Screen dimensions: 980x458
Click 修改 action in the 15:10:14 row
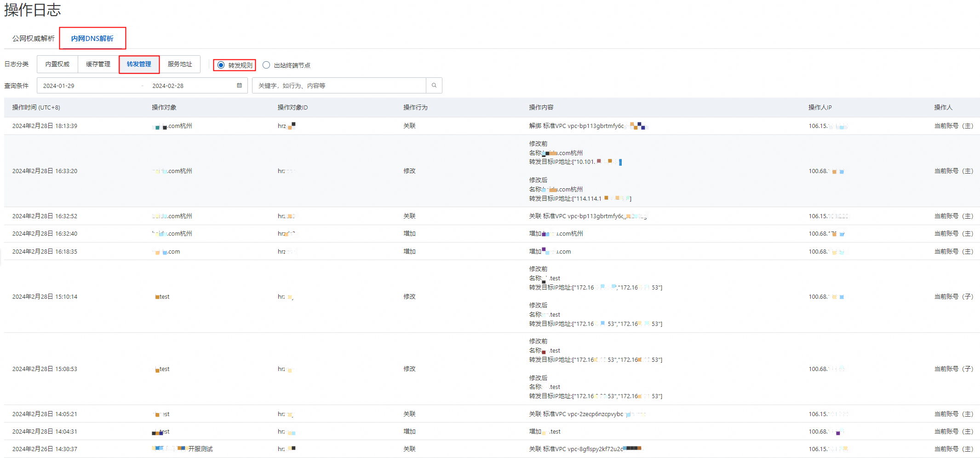(x=409, y=297)
